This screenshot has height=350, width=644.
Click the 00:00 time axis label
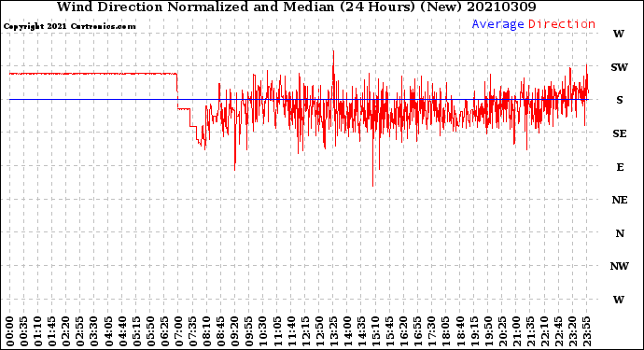[x=10, y=331]
